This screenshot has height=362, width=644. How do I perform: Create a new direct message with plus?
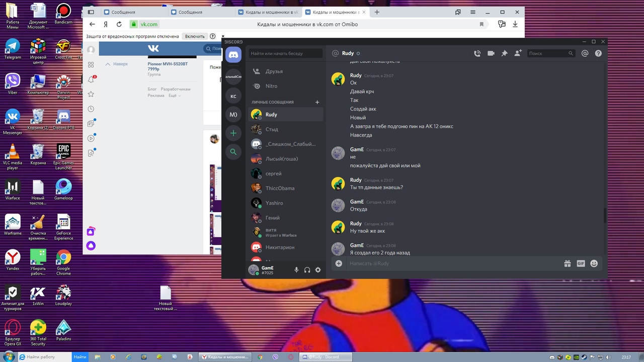click(x=317, y=102)
